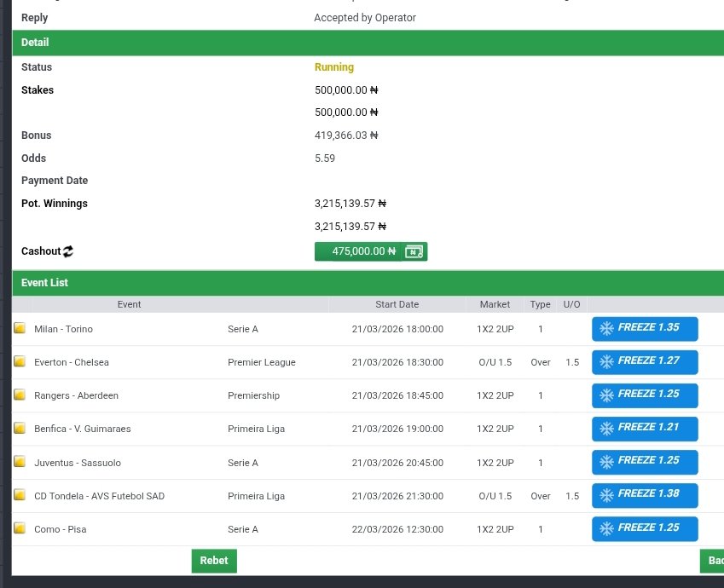Click the first 3,215,139.57 potential winnings value

click(350, 204)
